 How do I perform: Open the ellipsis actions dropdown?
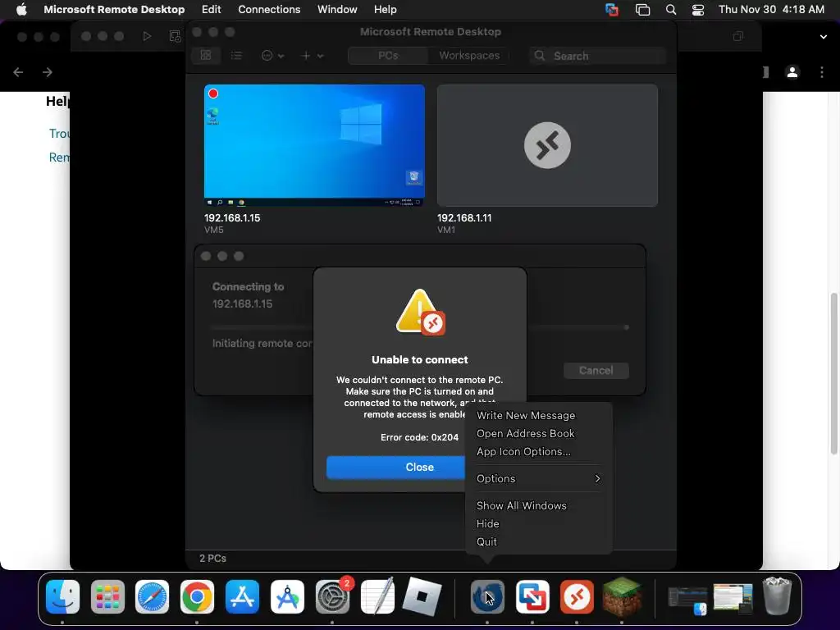[272, 55]
